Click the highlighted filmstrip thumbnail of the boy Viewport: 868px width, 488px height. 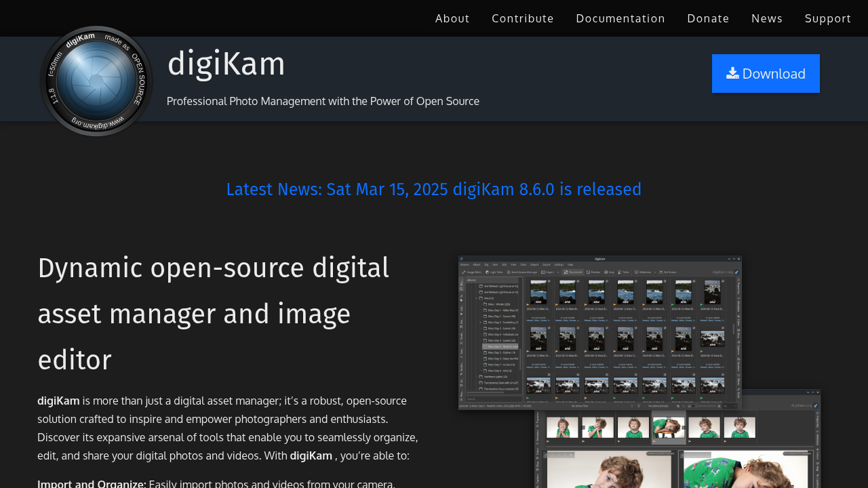point(669,427)
